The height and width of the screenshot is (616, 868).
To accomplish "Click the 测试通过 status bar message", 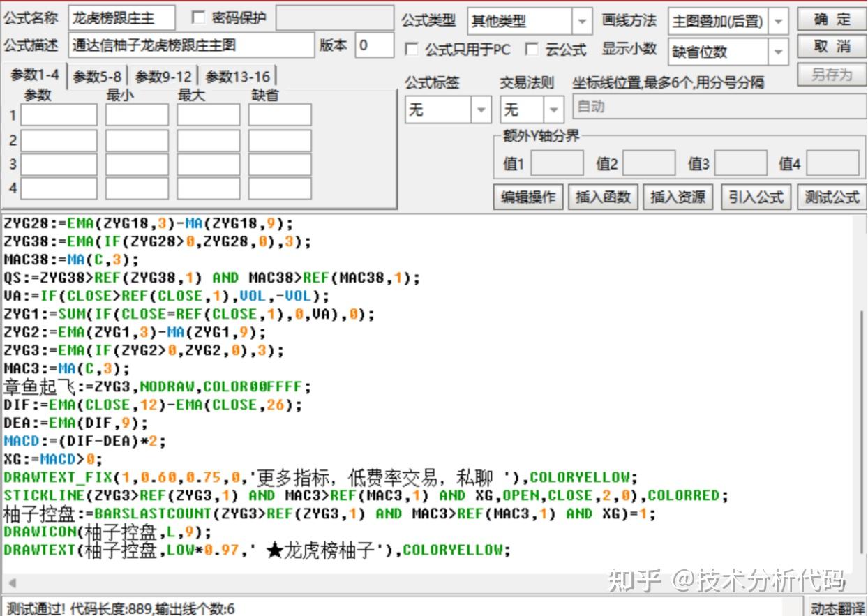I will pyautogui.click(x=120, y=608).
